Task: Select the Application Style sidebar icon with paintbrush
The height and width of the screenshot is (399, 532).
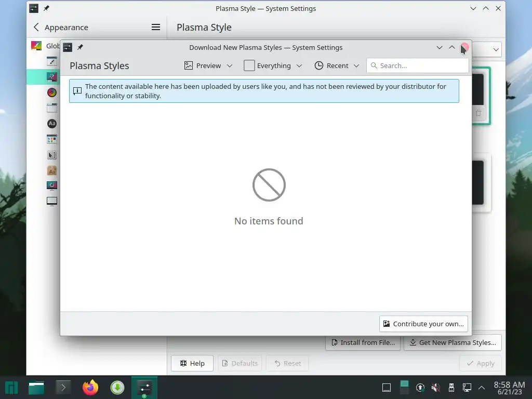Action: coord(52,61)
